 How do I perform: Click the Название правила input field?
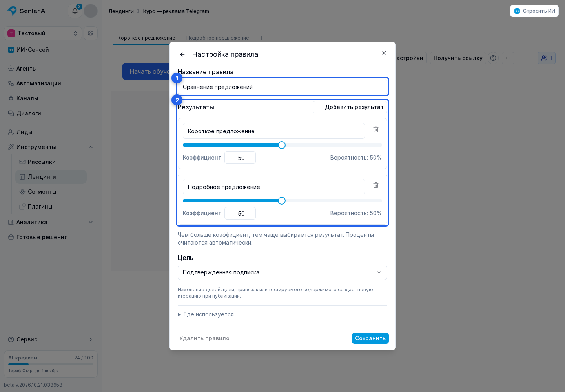[x=282, y=87]
